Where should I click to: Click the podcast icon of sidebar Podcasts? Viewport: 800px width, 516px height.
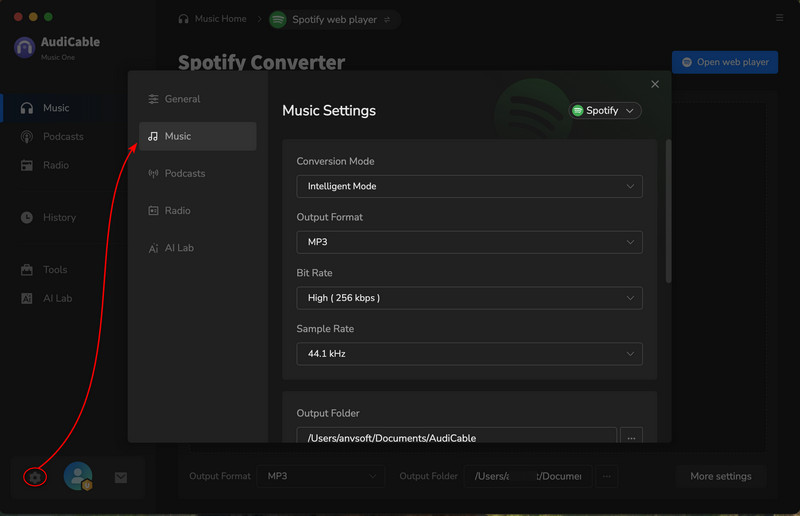tap(27, 137)
